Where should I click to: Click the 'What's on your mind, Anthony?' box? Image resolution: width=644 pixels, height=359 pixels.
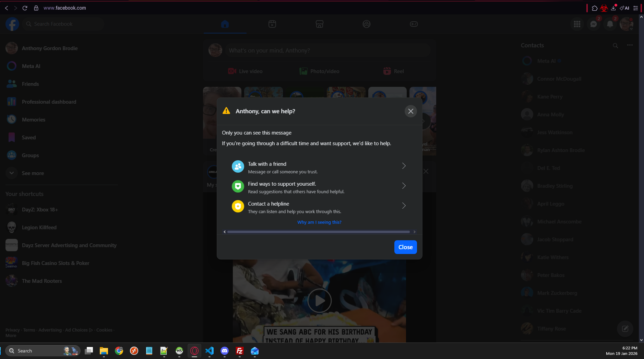(x=328, y=50)
